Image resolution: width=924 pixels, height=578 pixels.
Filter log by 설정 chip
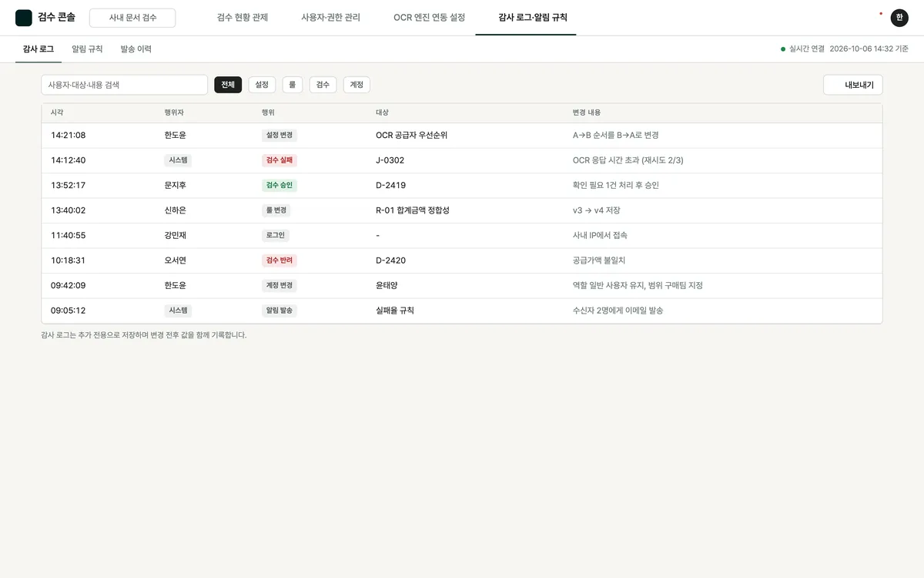pyautogui.click(x=262, y=85)
